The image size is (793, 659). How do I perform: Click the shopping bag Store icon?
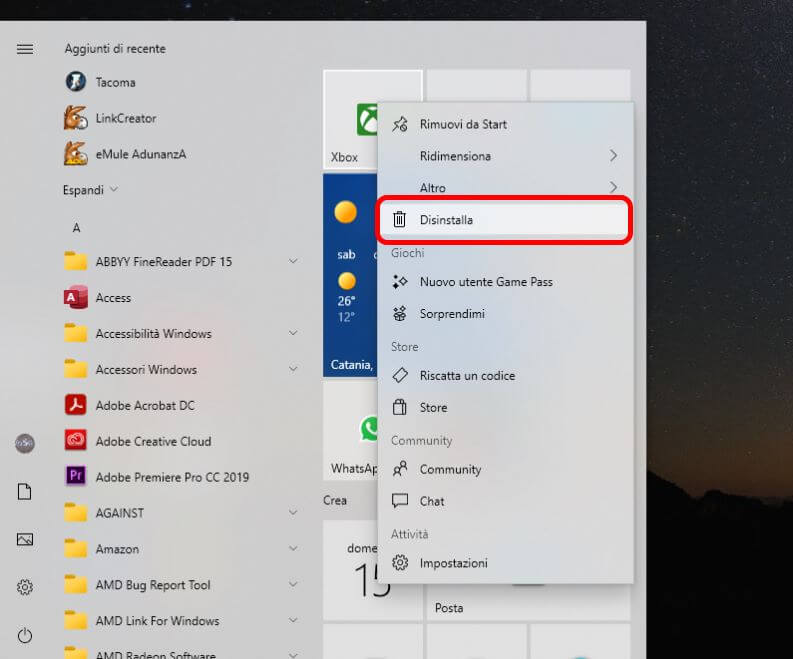coord(400,407)
